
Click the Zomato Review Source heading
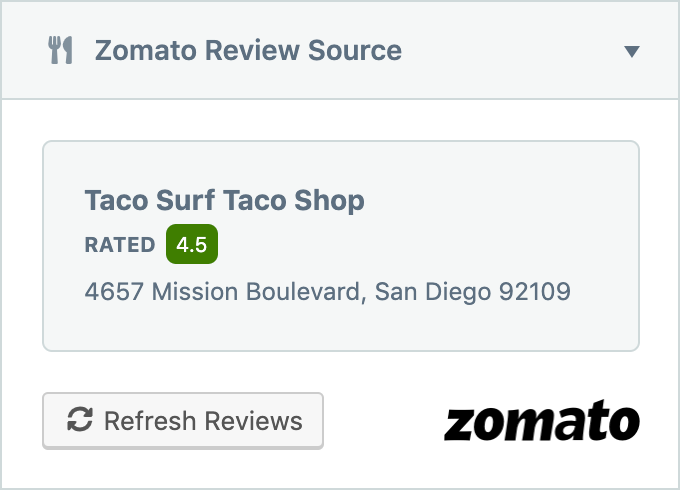(248, 50)
